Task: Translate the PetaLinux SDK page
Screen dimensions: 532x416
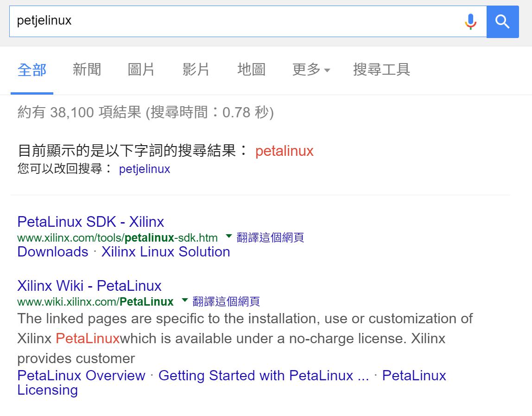Action: [270, 238]
